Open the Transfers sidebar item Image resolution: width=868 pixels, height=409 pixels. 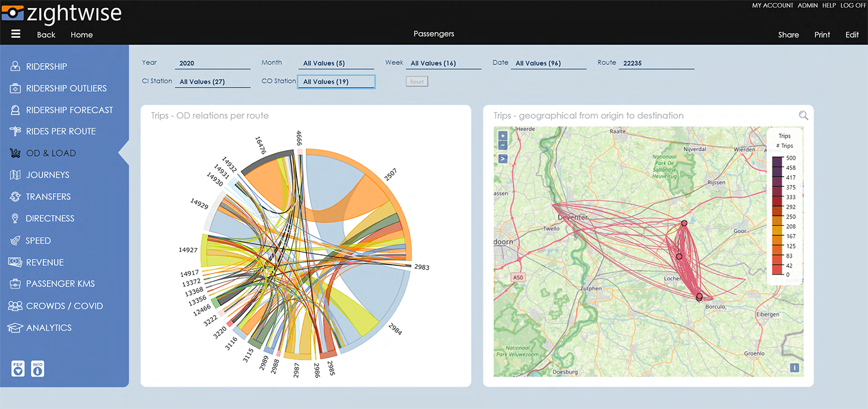point(48,197)
